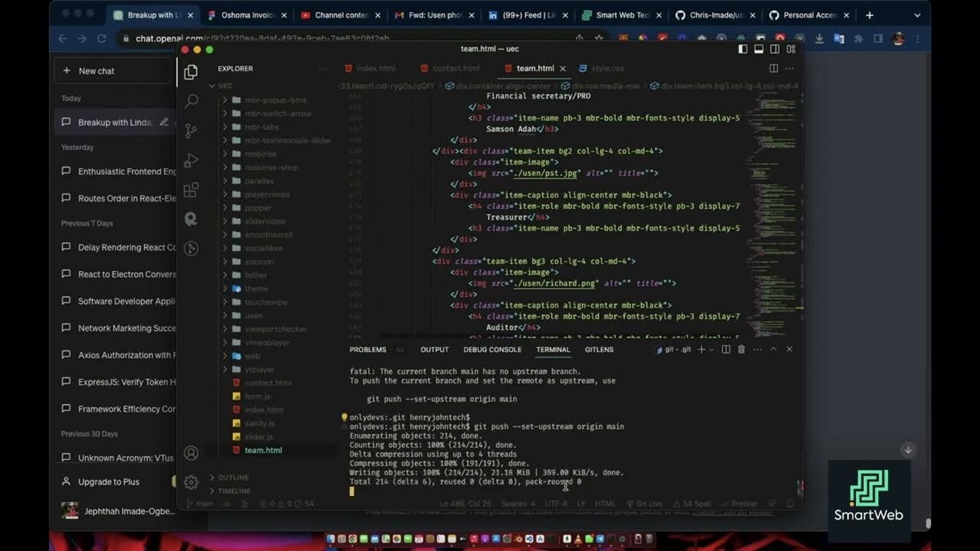The width and height of the screenshot is (980, 551).
Task: Split the terminal pane
Action: [726, 350]
